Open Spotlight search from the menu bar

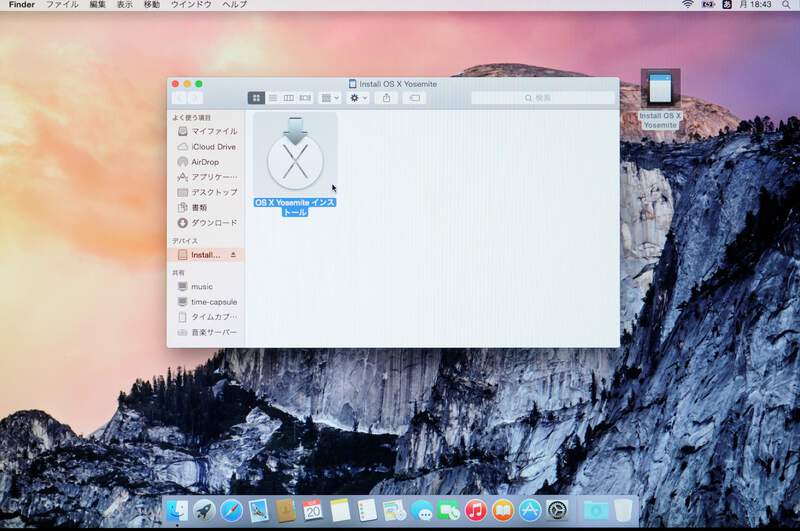click(x=786, y=4)
